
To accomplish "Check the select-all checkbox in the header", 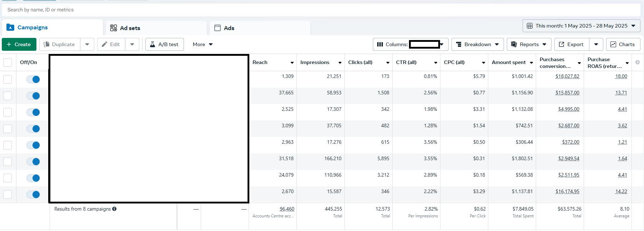I will click(x=8, y=63).
